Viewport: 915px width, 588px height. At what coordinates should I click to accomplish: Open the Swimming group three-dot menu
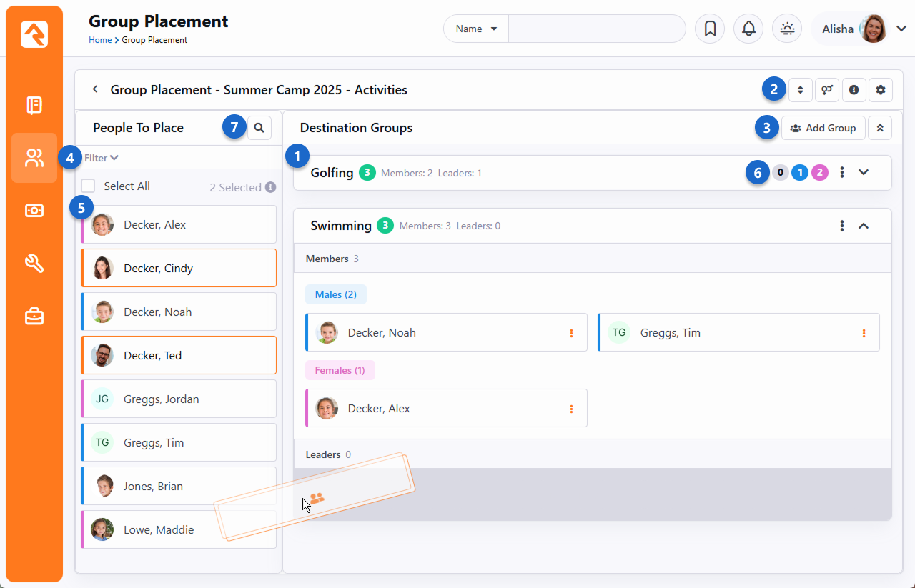842,226
